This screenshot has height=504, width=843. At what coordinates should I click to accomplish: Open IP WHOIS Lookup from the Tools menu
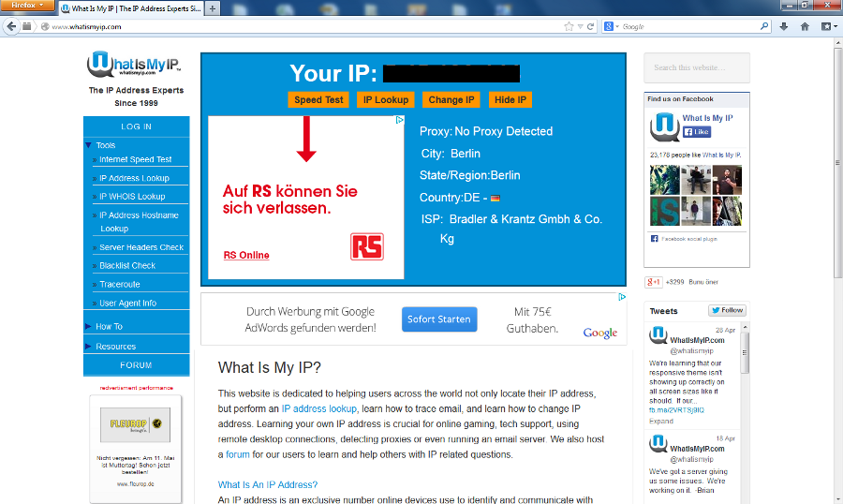click(x=132, y=197)
